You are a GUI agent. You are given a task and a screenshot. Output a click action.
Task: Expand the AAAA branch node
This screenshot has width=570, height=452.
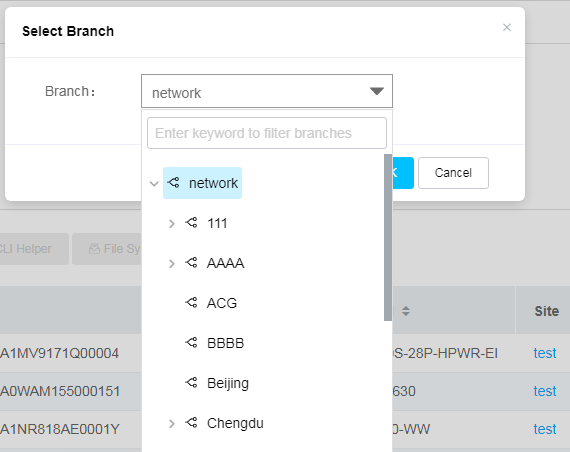click(172, 263)
